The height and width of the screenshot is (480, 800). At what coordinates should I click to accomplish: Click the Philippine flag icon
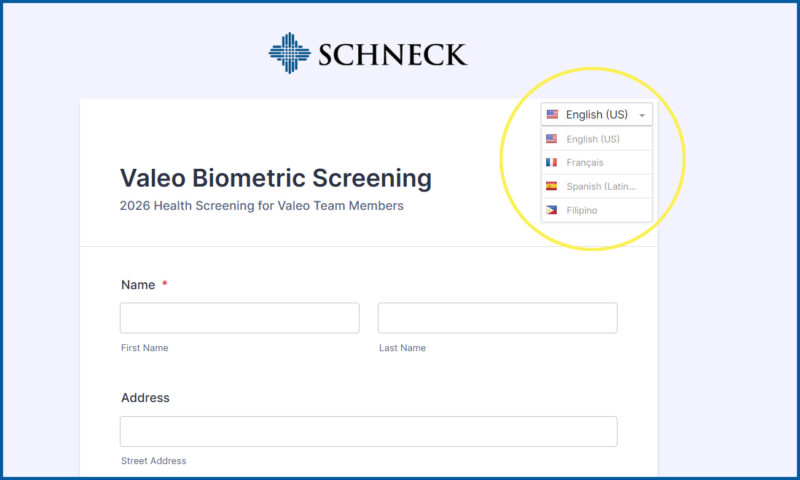[551, 210]
